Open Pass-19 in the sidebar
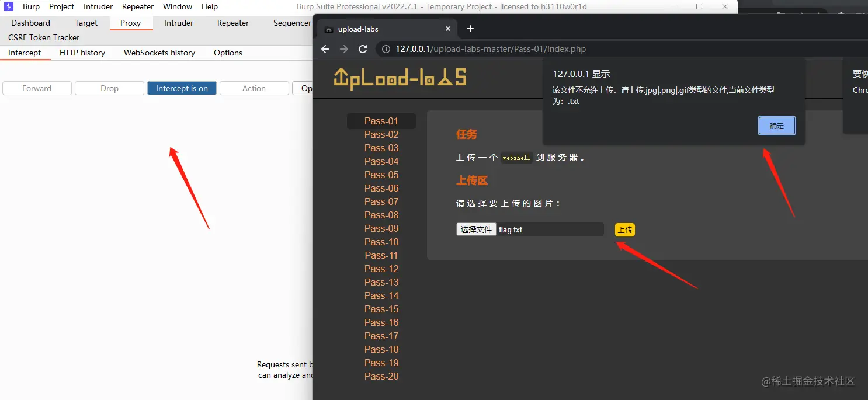Screen dimensions: 868x400 pos(381,363)
